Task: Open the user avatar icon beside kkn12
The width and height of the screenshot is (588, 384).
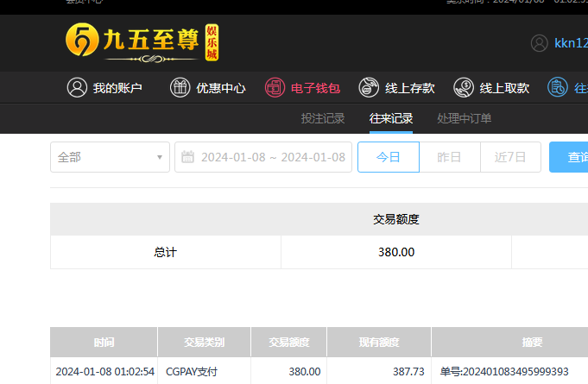Action: coord(540,43)
